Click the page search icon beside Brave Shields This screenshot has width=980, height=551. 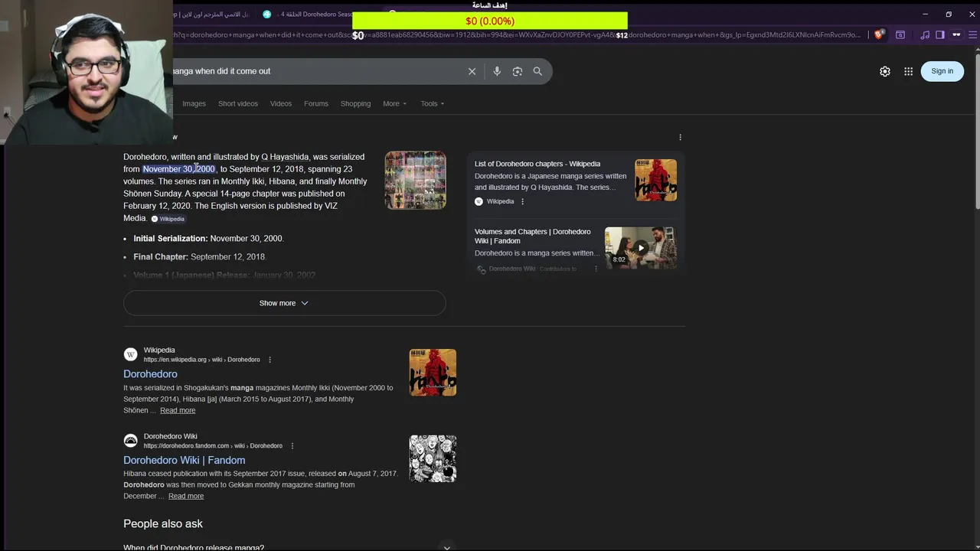coord(900,34)
